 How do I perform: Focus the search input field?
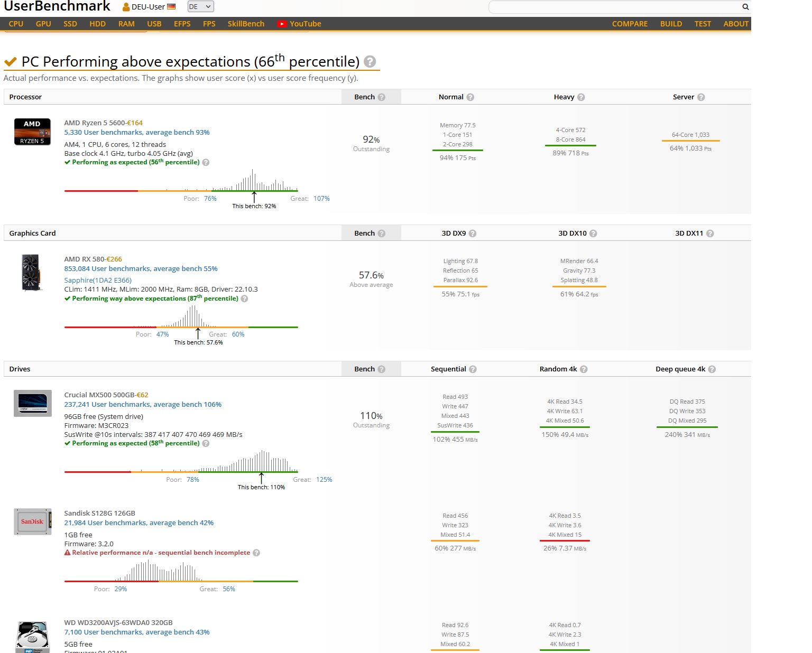pyautogui.click(x=615, y=7)
